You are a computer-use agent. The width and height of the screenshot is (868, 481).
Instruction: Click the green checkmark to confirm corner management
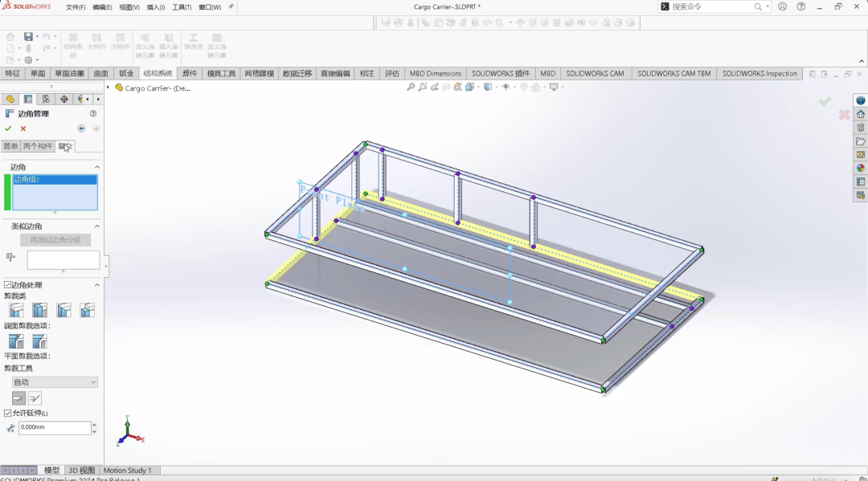(8, 128)
